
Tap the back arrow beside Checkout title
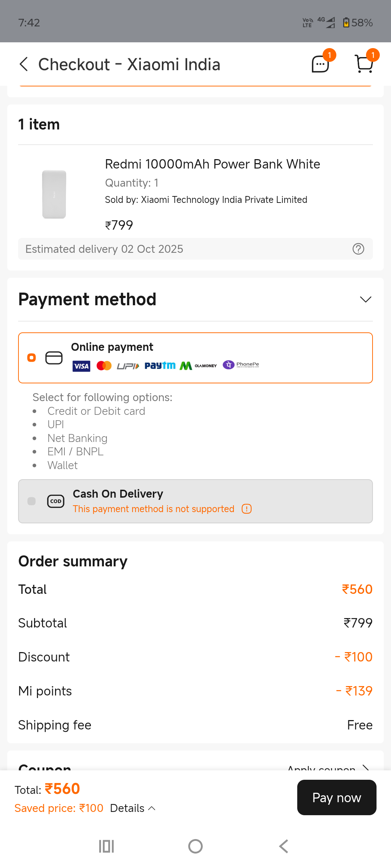(x=24, y=64)
